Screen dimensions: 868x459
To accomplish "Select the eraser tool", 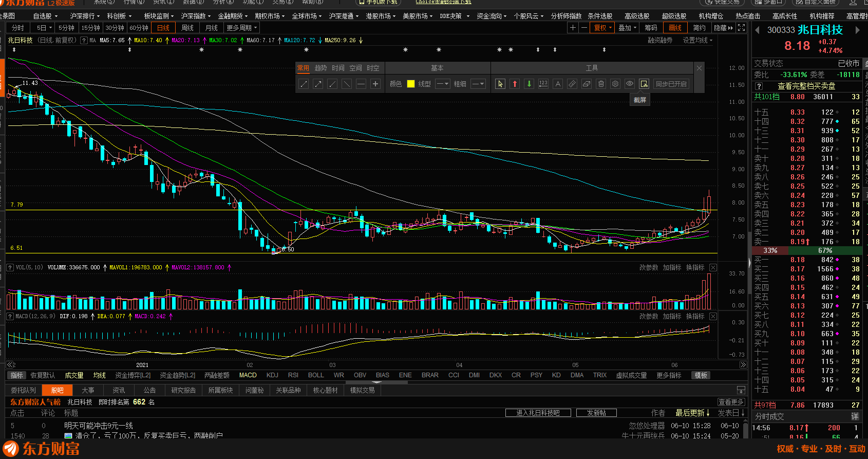I will pyautogui.click(x=587, y=84).
